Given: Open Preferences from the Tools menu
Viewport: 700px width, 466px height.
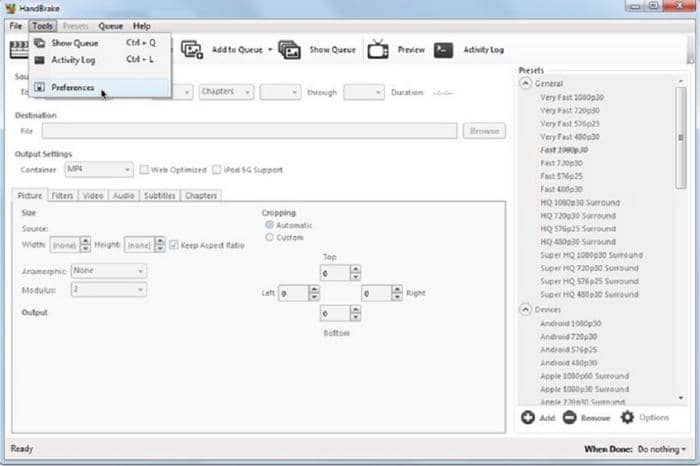Looking at the screenshot, I should (x=100, y=87).
